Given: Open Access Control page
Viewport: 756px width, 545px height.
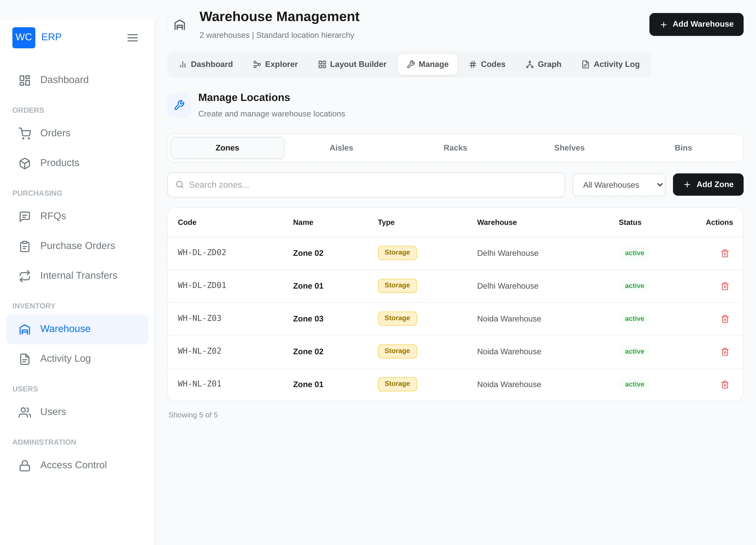Looking at the screenshot, I should (x=77, y=465).
